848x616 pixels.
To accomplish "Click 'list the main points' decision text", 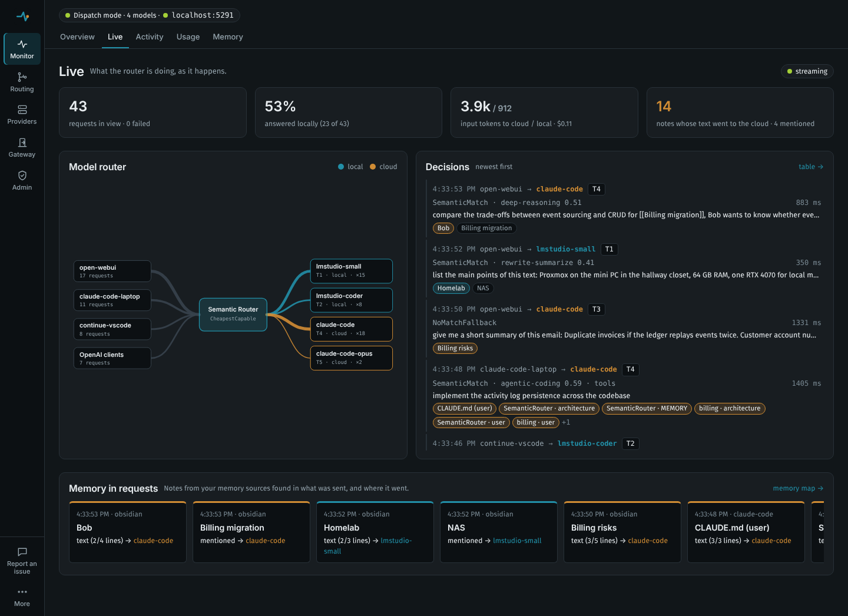I will (x=626, y=275).
